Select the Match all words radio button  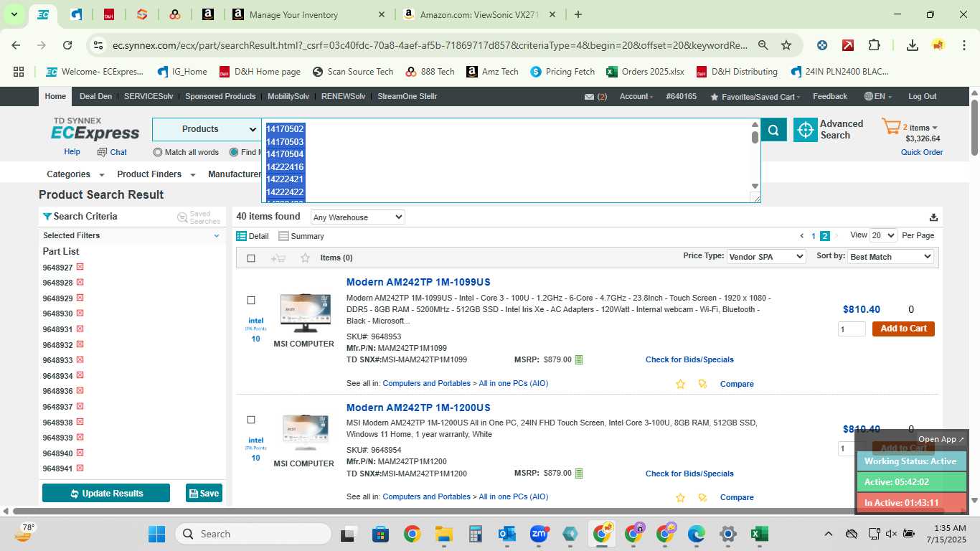158,152
